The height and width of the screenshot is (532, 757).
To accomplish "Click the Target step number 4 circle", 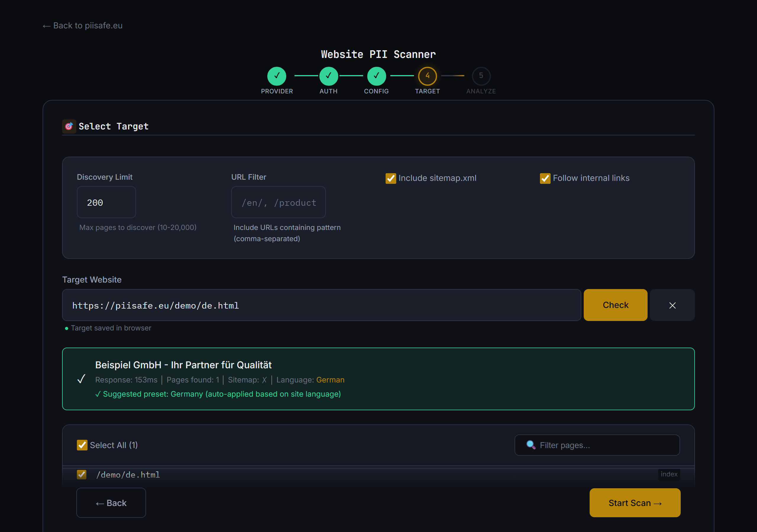I will 427,76.
